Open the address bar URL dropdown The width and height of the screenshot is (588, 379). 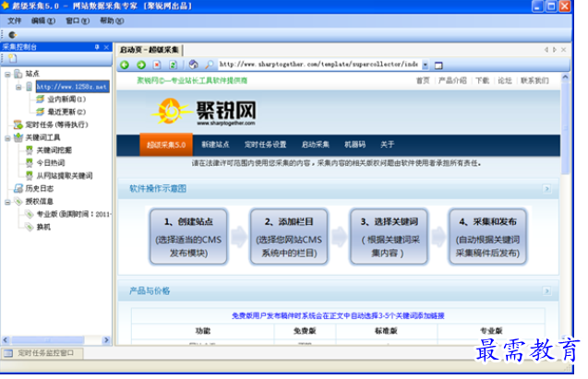426,65
